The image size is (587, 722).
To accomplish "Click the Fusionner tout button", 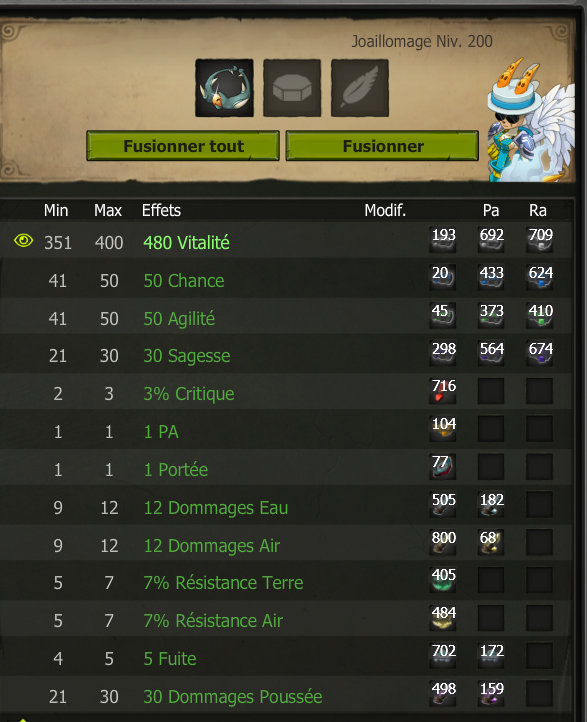I will tap(183, 146).
